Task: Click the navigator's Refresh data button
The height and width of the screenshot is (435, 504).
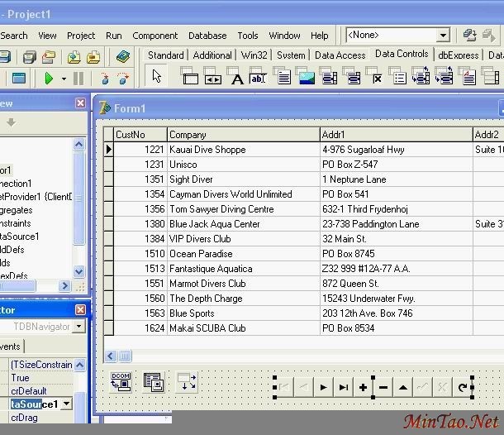Action: pos(463,387)
